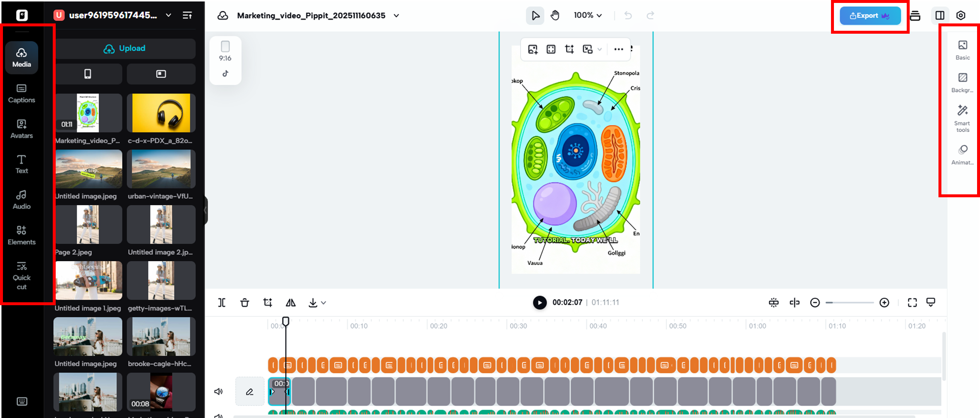Click the timeline zoom slider
980x418 pixels.
pyautogui.click(x=850, y=303)
